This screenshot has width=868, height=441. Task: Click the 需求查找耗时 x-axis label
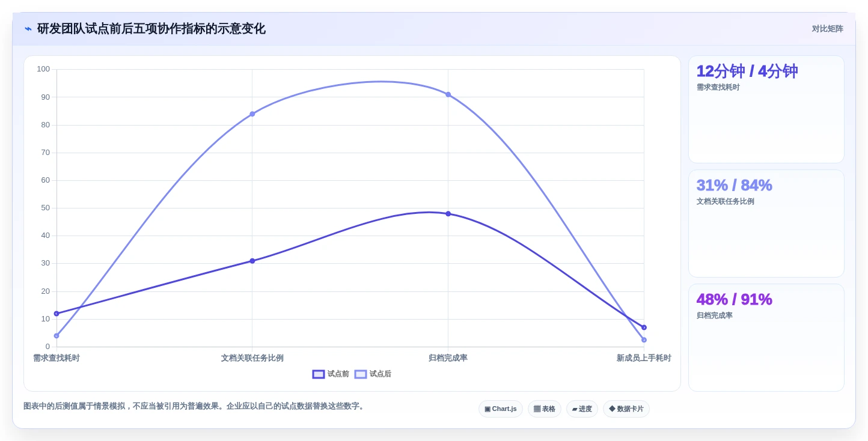(x=57, y=358)
